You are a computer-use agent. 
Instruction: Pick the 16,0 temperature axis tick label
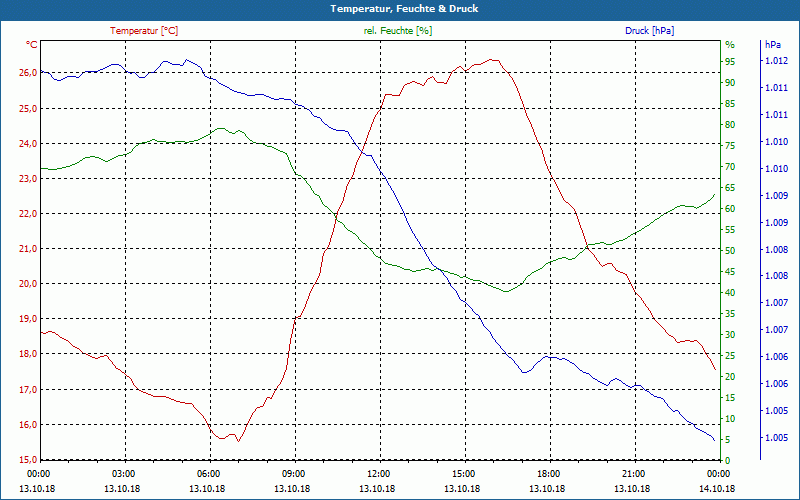coord(28,425)
